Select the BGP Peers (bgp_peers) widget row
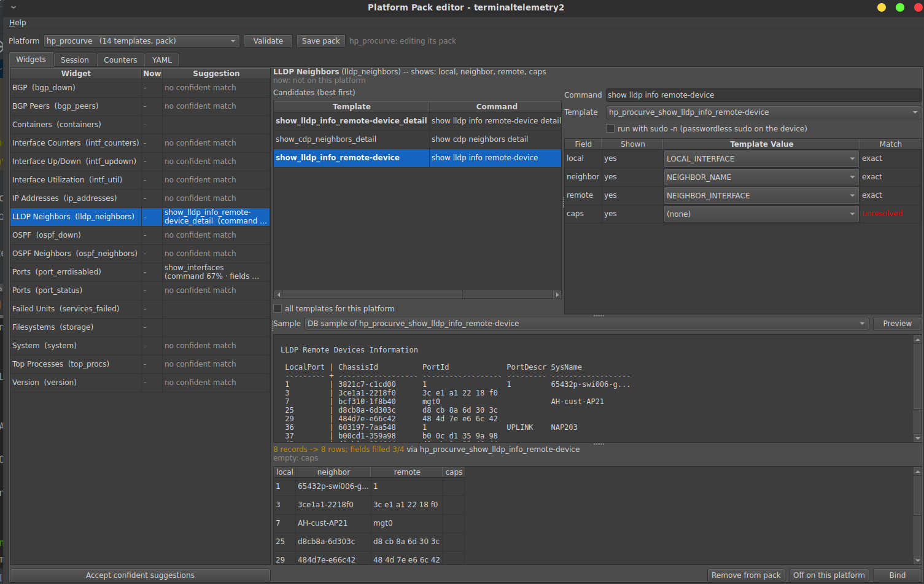Image resolution: width=924 pixels, height=584 pixels. 140,106
